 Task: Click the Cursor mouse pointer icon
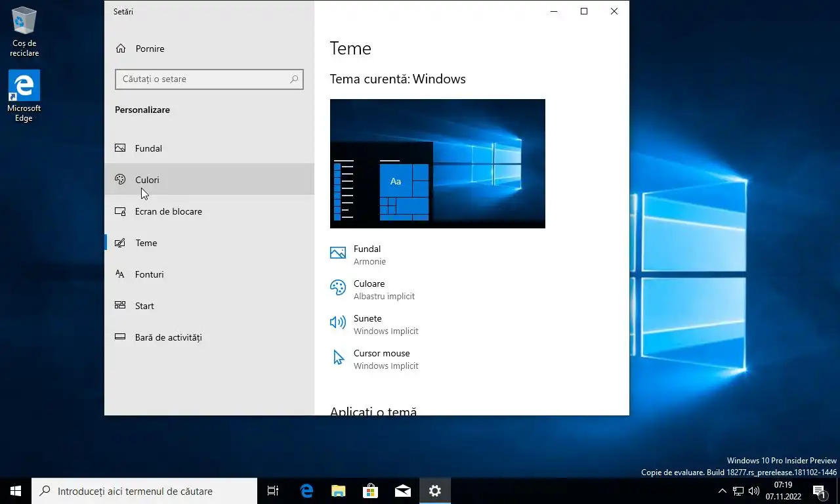[x=339, y=358]
